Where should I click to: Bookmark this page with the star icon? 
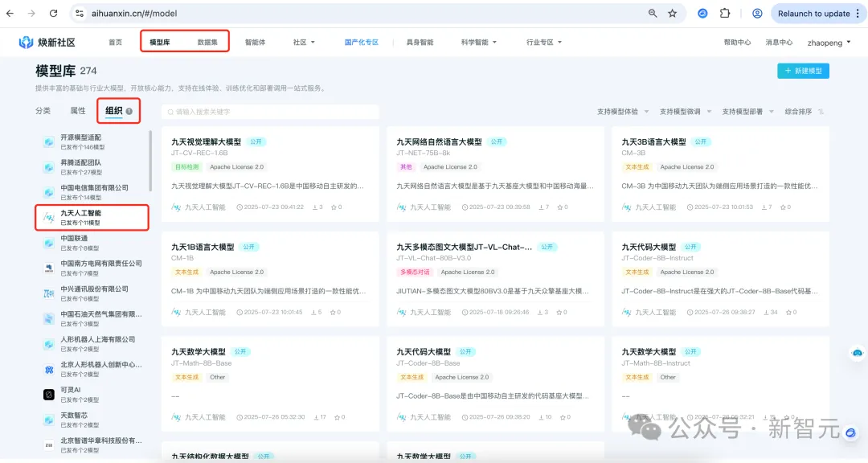pyautogui.click(x=672, y=14)
